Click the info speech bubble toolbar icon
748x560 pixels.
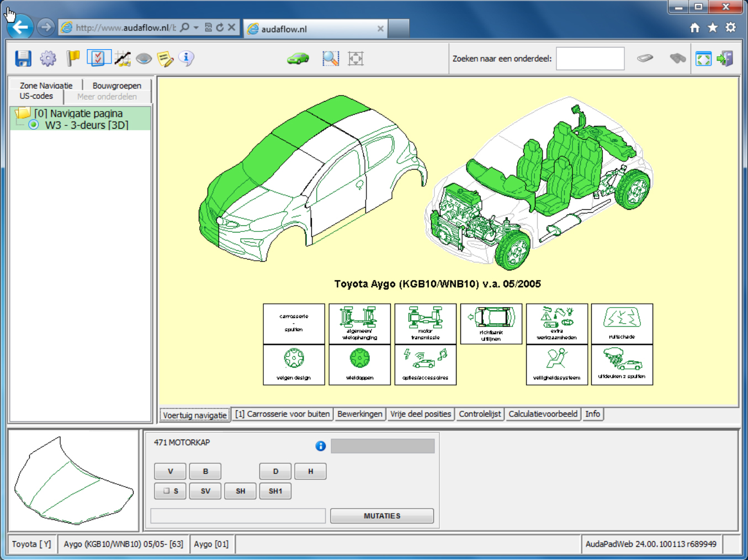187,58
